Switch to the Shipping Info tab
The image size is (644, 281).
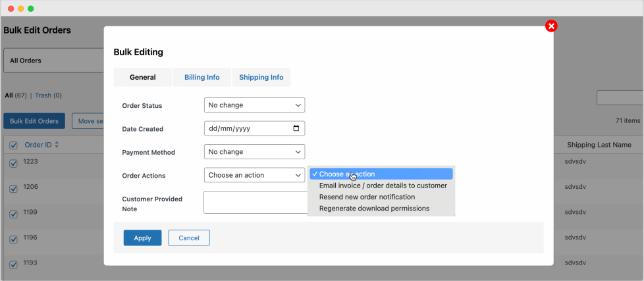261,77
